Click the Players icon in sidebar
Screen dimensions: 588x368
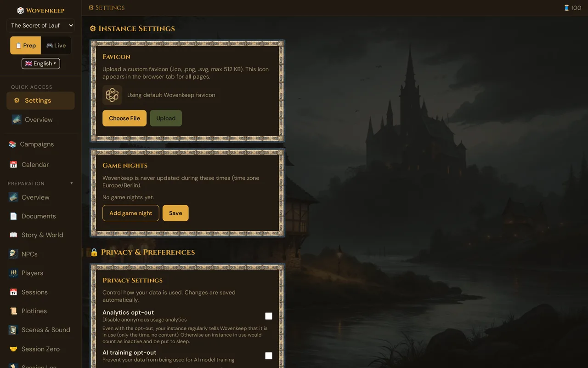[x=13, y=273]
